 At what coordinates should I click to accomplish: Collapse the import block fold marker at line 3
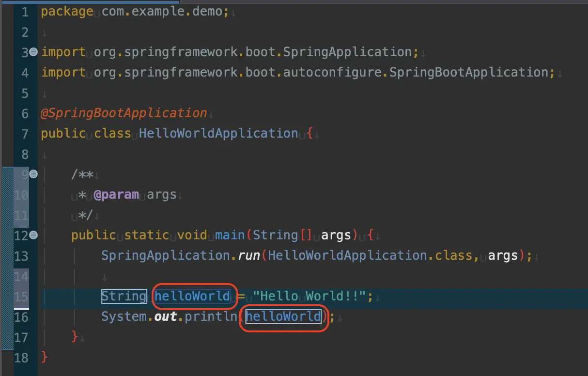coord(33,52)
